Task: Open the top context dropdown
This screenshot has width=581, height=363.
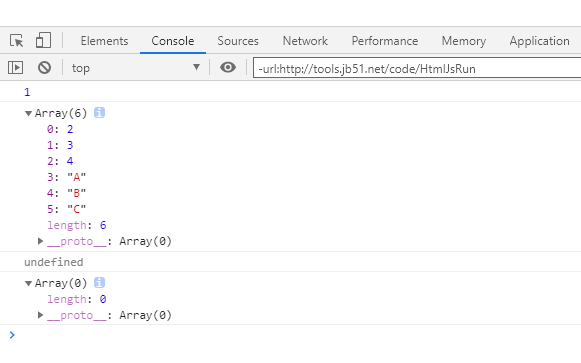Action: pos(135,68)
